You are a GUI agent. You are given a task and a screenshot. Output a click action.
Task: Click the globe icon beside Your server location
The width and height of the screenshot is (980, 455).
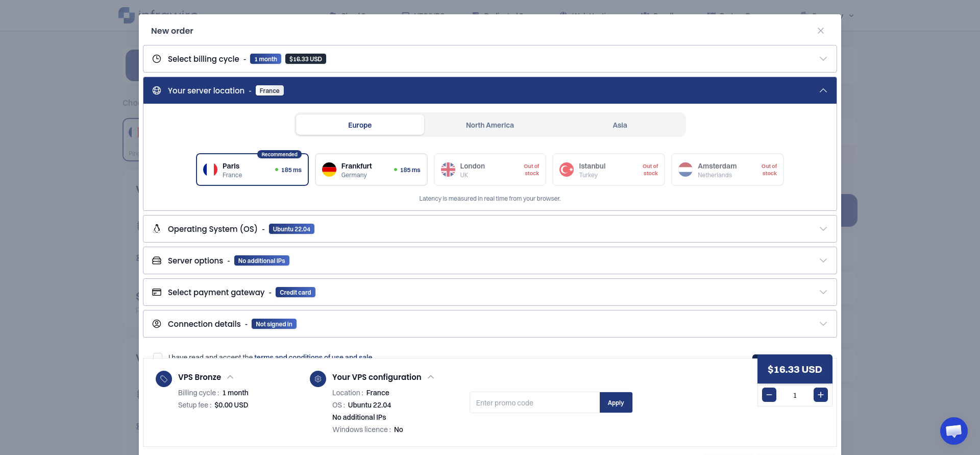click(157, 90)
